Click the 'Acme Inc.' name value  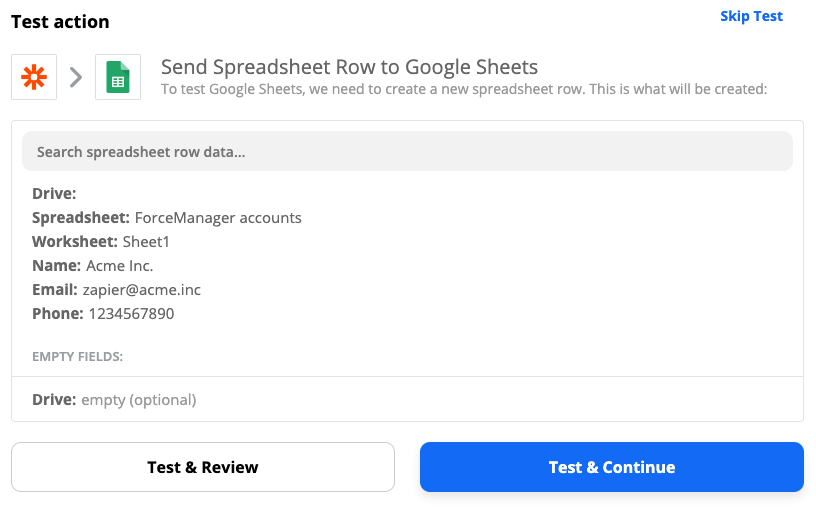[120, 265]
